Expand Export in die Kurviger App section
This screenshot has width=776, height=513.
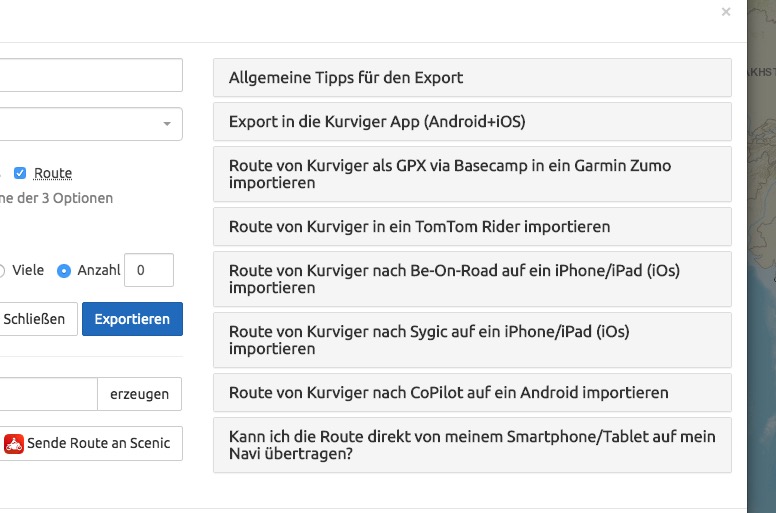(x=472, y=122)
